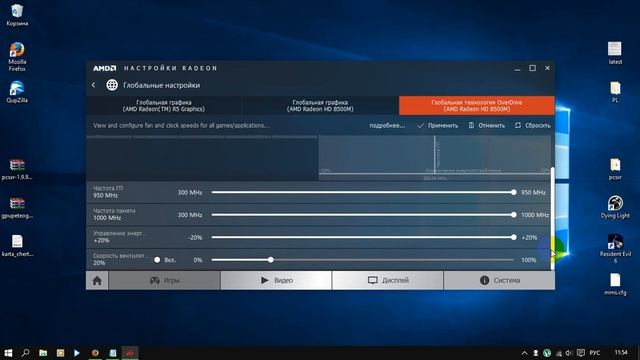The image size is (640, 360).
Task: Select the latest file desktop icon
Action: 615,53
